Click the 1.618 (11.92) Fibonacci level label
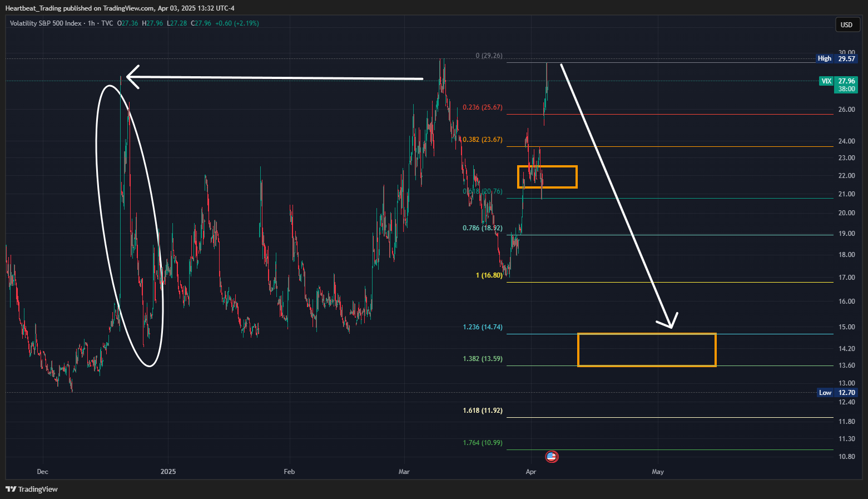868x499 pixels. pyautogui.click(x=483, y=411)
